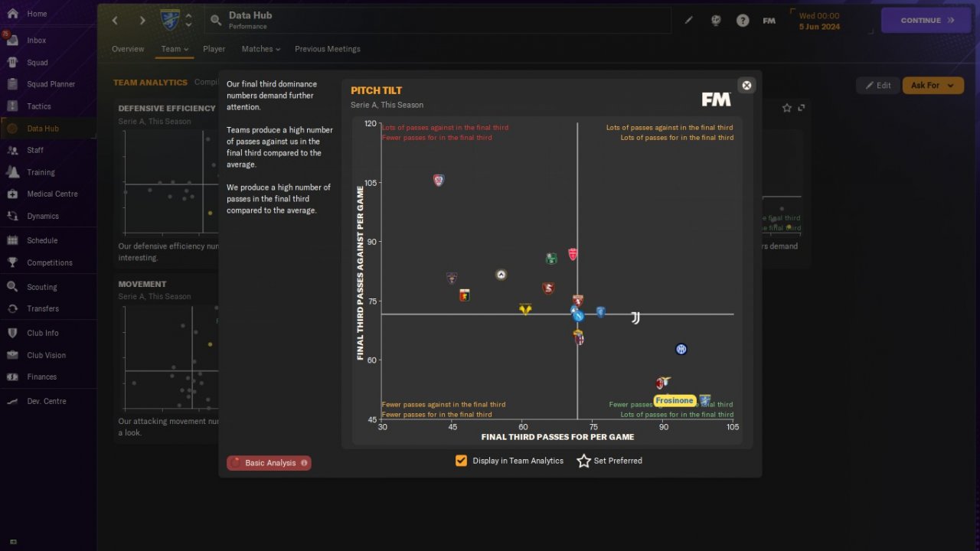This screenshot has width=980, height=551.
Task: Go back with the left arrow
Action: pyautogui.click(x=115, y=21)
